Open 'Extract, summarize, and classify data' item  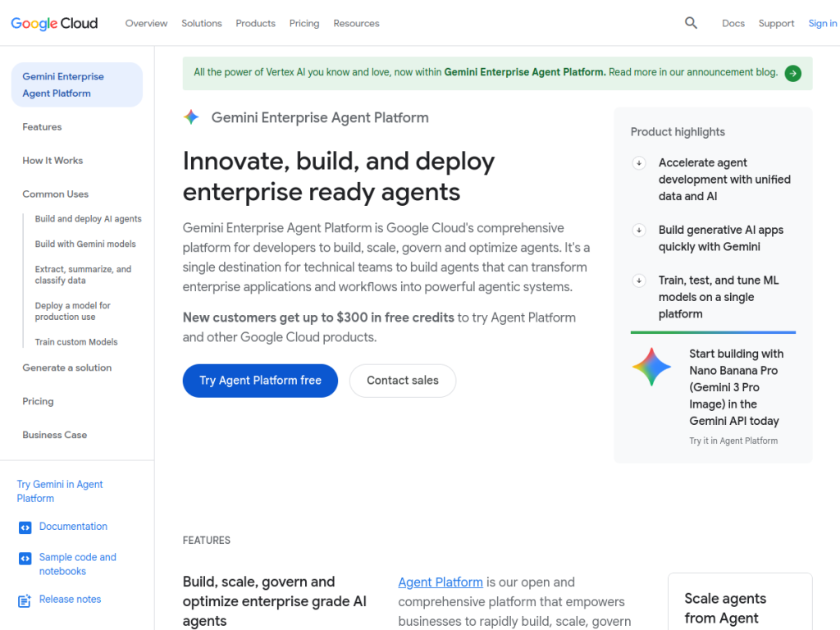[x=83, y=275]
